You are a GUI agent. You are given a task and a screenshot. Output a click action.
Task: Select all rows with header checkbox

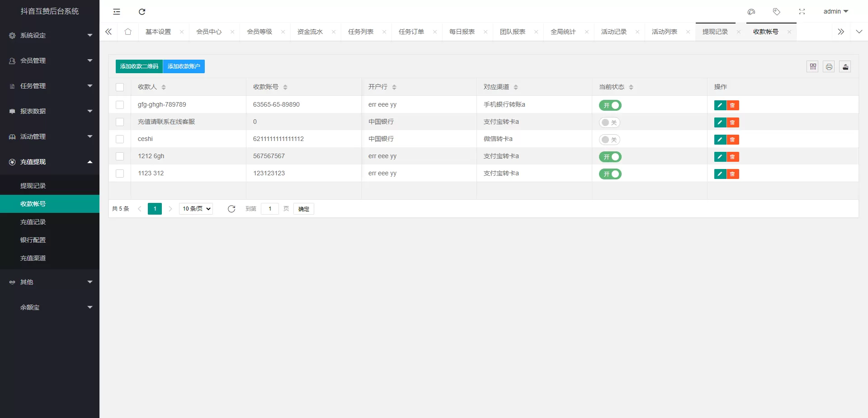(120, 87)
